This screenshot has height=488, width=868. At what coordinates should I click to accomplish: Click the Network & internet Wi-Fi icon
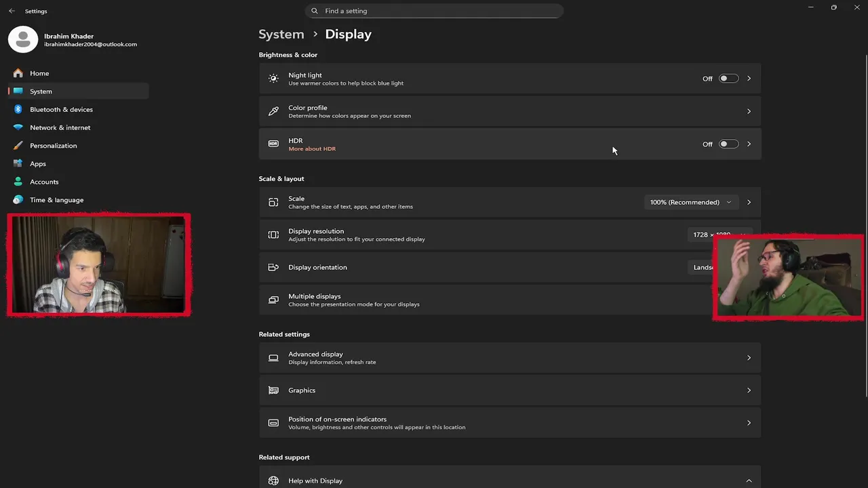click(18, 127)
